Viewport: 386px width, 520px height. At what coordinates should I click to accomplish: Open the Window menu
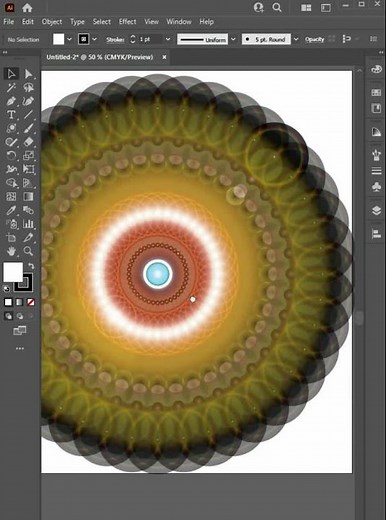click(x=179, y=22)
